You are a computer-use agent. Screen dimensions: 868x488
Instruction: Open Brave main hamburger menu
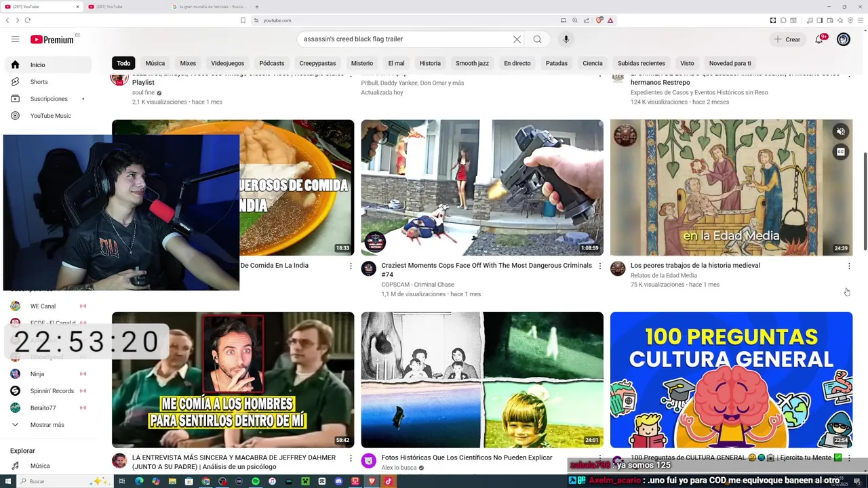tap(861, 20)
